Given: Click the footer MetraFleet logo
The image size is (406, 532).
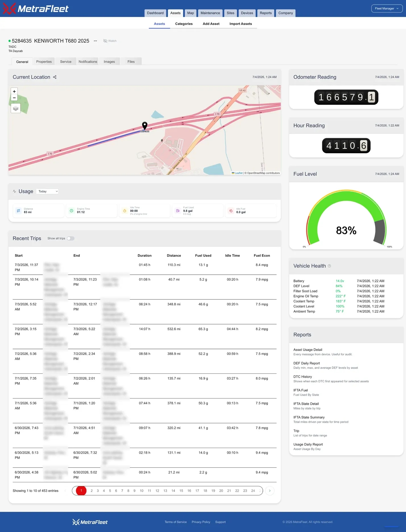Looking at the screenshot, I should tap(90, 522).
